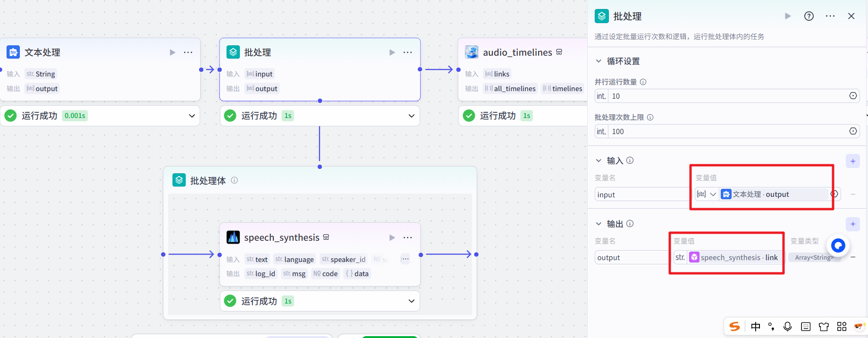The width and height of the screenshot is (868, 338).
Task: Click the help icon in 批处理 panel header
Action: [809, 16]
